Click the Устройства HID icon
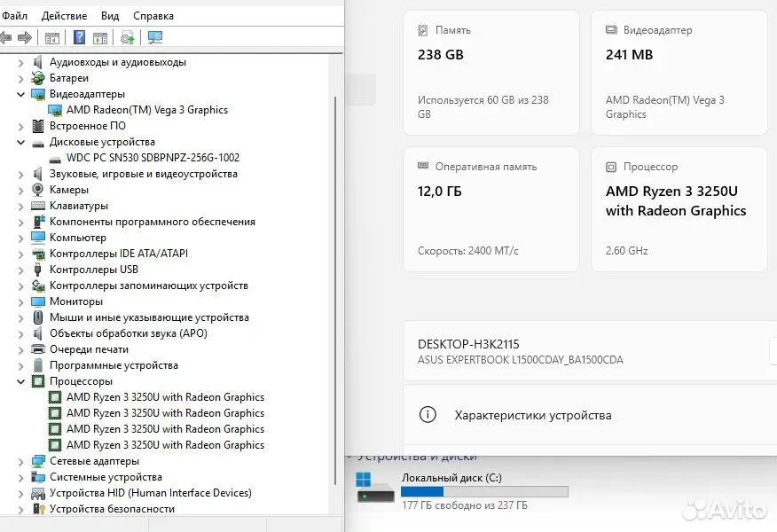Viewport: 777px width, 532px height. click(x=37, y=493)
